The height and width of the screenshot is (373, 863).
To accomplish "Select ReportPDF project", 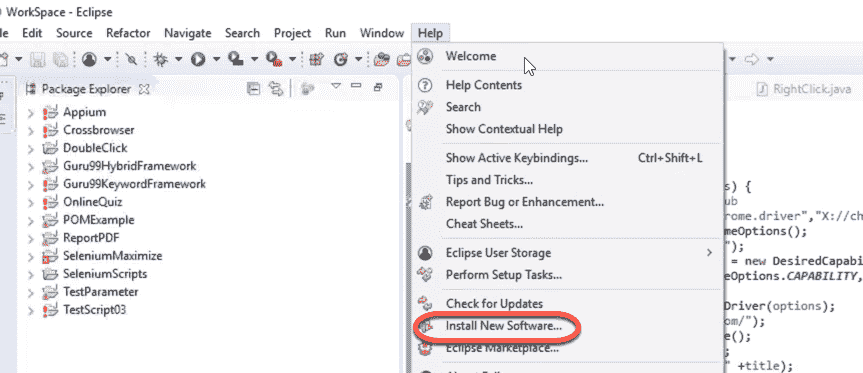I will point(91,238).
